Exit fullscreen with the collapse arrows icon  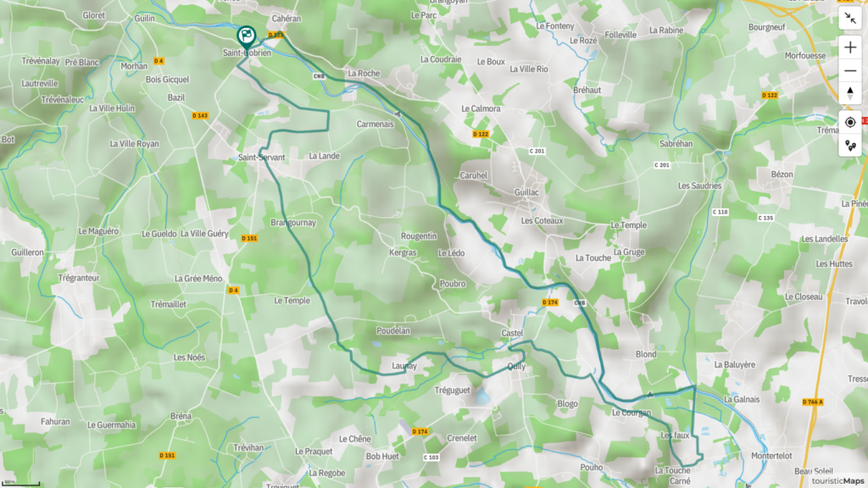849,19
